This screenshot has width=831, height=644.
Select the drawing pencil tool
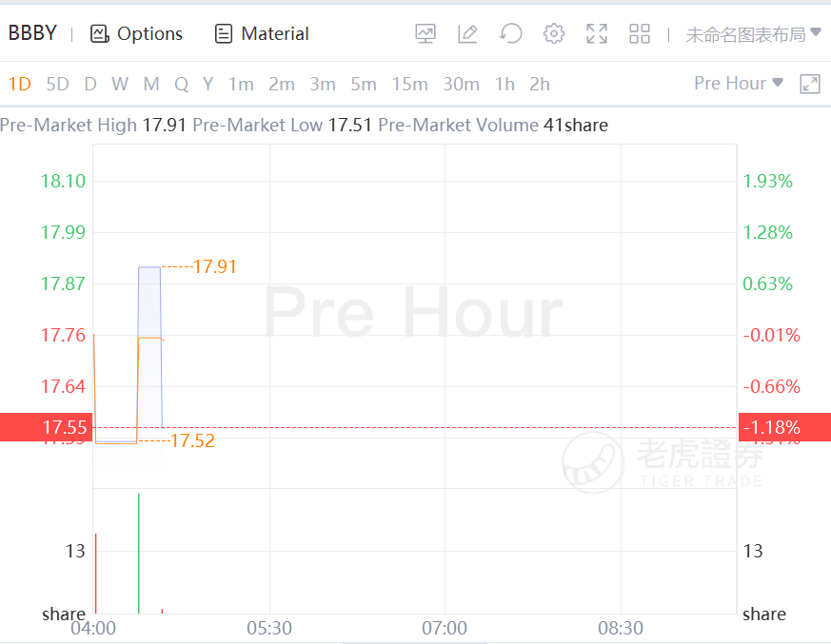tap(467, 34)
